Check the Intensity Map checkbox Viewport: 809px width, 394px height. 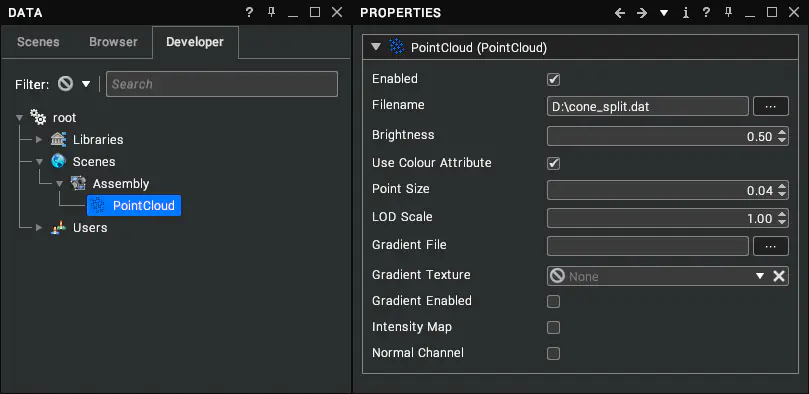pyautogui.click(x=554, y=327)
